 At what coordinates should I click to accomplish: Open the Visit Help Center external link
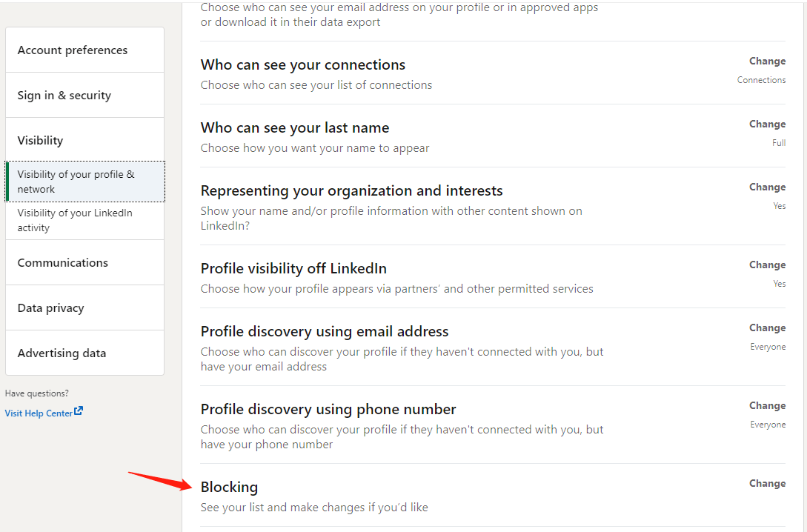point(39,413)
